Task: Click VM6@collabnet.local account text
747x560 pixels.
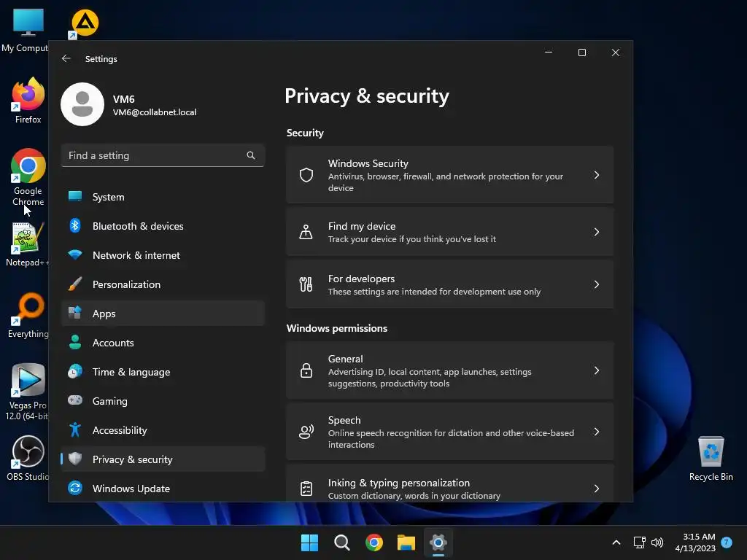Action: 155,112
